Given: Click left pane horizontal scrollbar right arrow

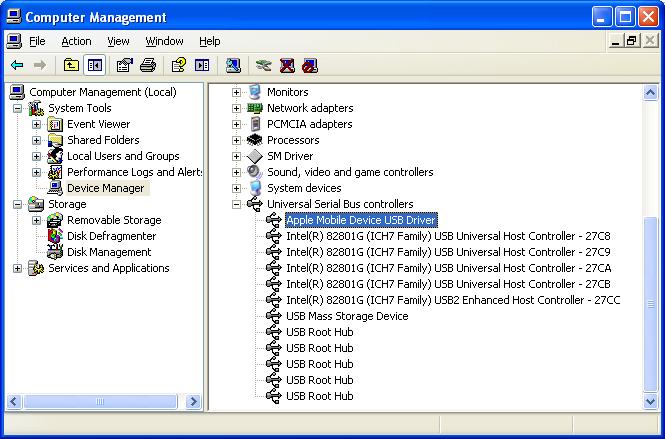Looking at the screenshot, I should [193, 401].
